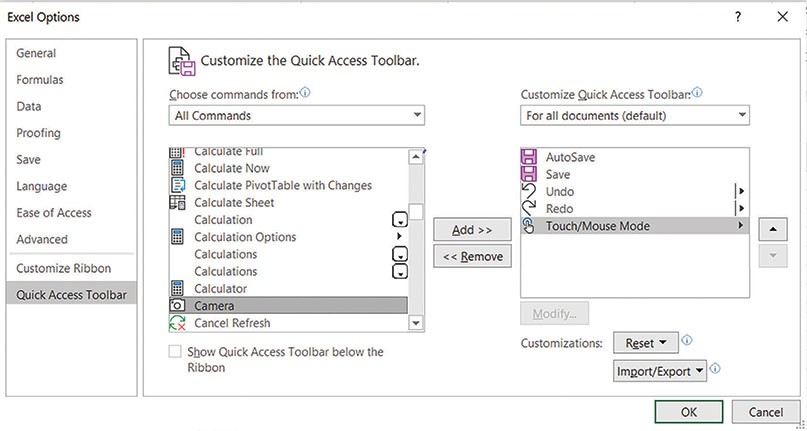
Task: Click the << Remove button
Action: click(472, 256)
